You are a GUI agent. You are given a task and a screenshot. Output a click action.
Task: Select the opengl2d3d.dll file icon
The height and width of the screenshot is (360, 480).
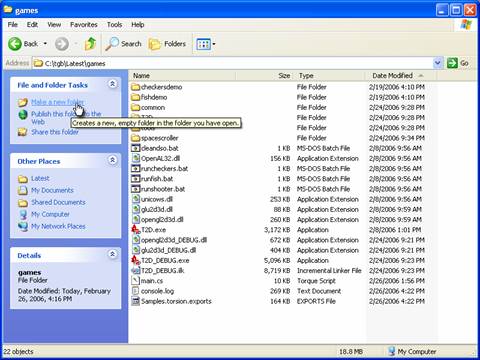[x=135, y=220]
